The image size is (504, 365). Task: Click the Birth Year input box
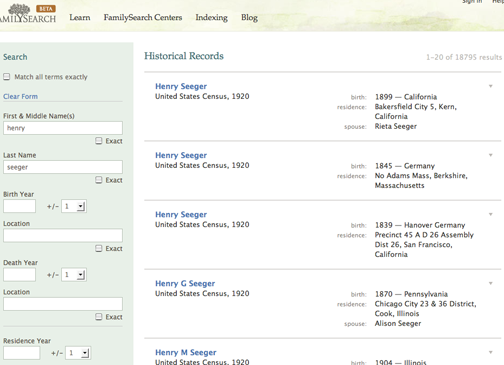coord(19,206)
